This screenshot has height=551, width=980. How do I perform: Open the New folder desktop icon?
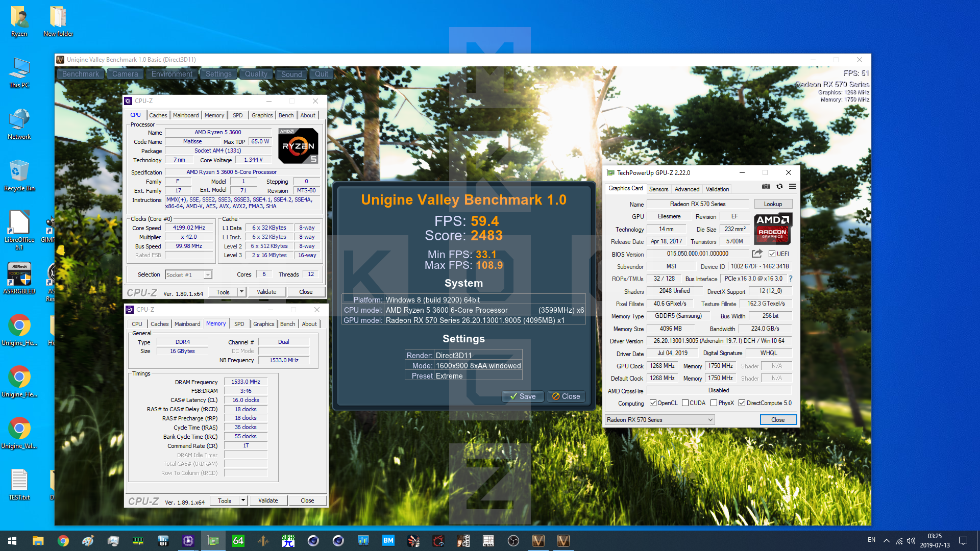tap(58, 21)
